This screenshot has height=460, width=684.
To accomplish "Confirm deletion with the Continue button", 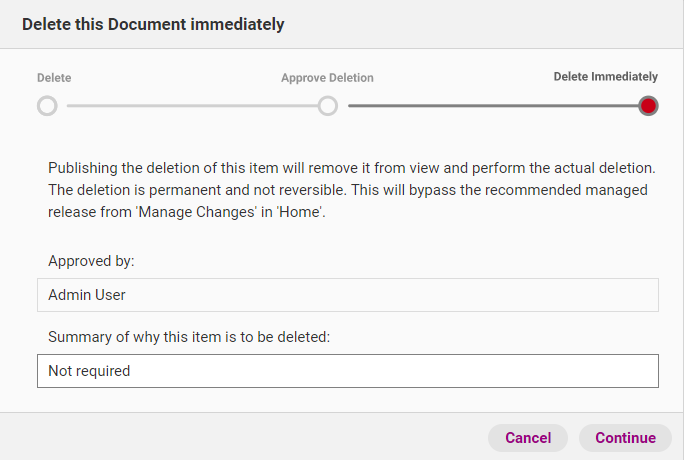I will point(625,438).
